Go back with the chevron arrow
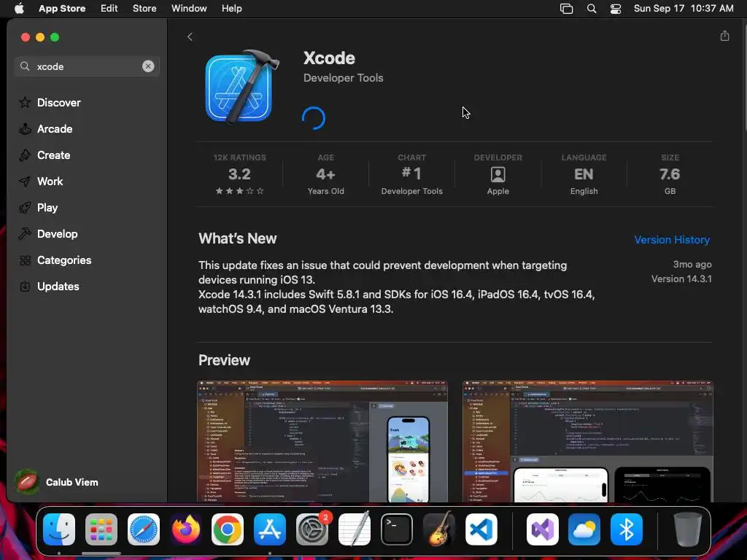 click(x=190, y=36)
